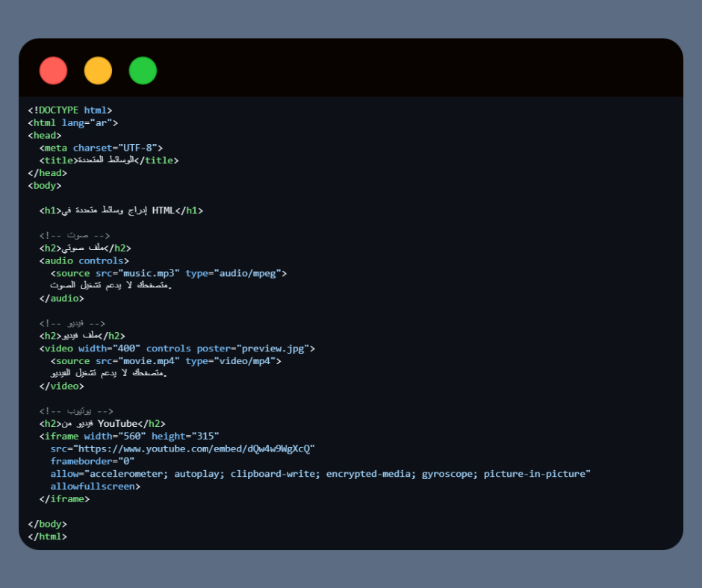This screenshot has width=702, height=588.
Task: Click the opening title tag
Action: click(x=58, y=160)
